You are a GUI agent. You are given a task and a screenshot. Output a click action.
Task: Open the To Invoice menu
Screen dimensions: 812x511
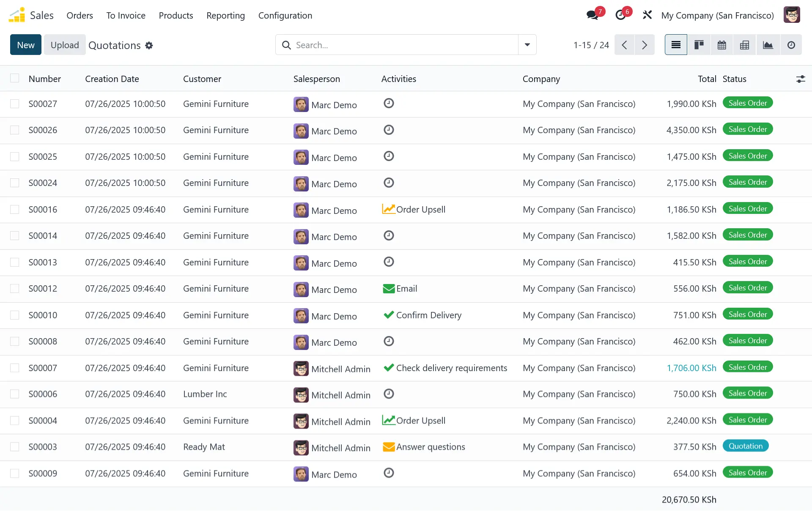pyautogui.click(x=126, y=16)
